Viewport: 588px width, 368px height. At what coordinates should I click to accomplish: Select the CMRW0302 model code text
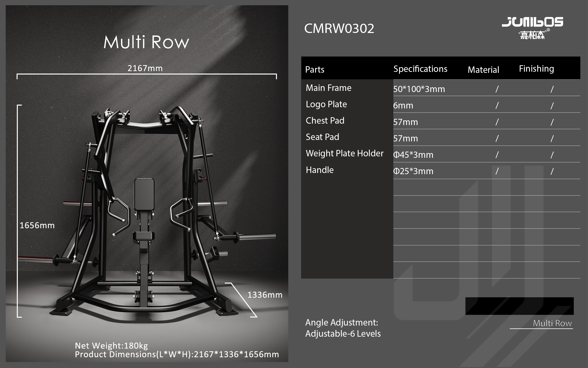(x=339, y=28)
